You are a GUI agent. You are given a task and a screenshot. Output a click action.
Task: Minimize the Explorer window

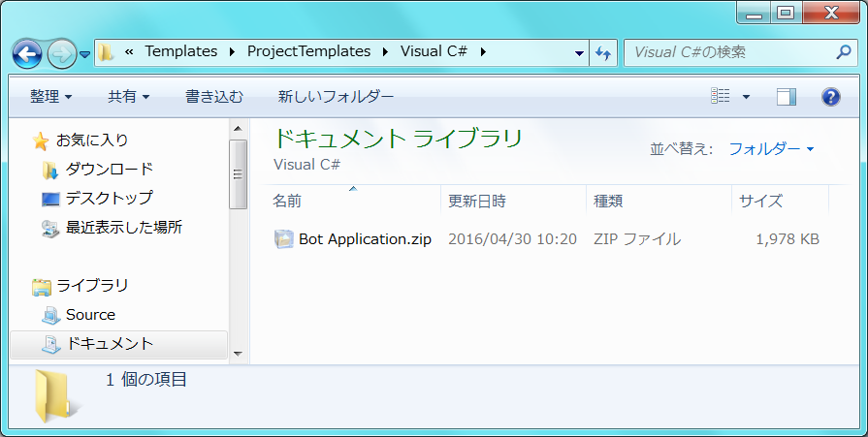pyautogui.click(x=754, y=14)
